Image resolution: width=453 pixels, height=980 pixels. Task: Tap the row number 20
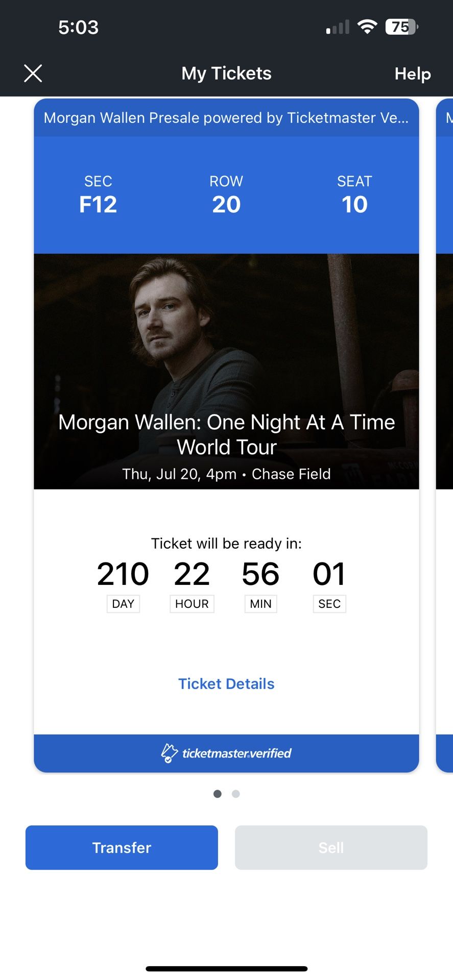226,204
